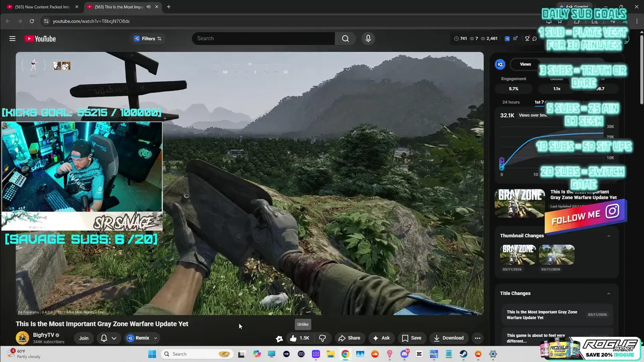This screenshot has width=644, height=362.
Task: Click the 32.1K views count
Action: (x=507, y=115)
